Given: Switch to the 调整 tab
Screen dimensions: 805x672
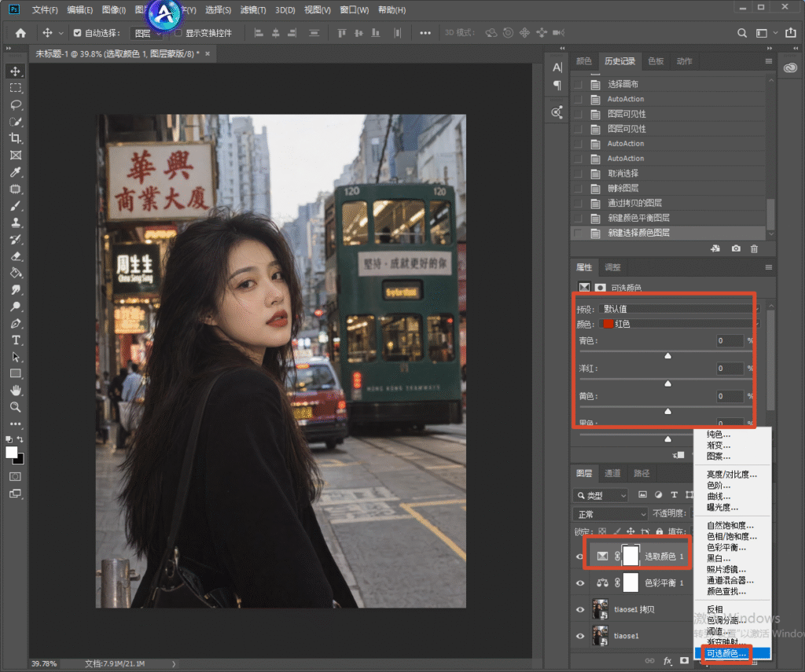Looking at the screenshot, I should coord(612,267).
